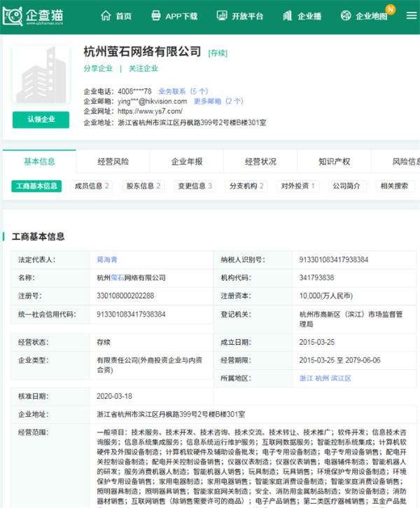Image resolution: width=420 pixels, height=508 pixels.
Task: Switch to the 经营风险 tab
Action: pos(113,161)
